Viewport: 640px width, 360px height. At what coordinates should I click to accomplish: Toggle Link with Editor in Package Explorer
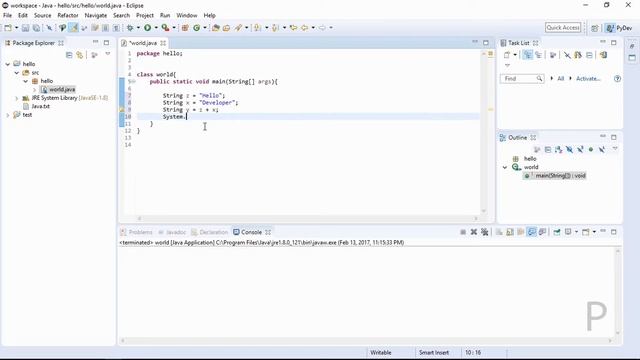tap(80, 55)
